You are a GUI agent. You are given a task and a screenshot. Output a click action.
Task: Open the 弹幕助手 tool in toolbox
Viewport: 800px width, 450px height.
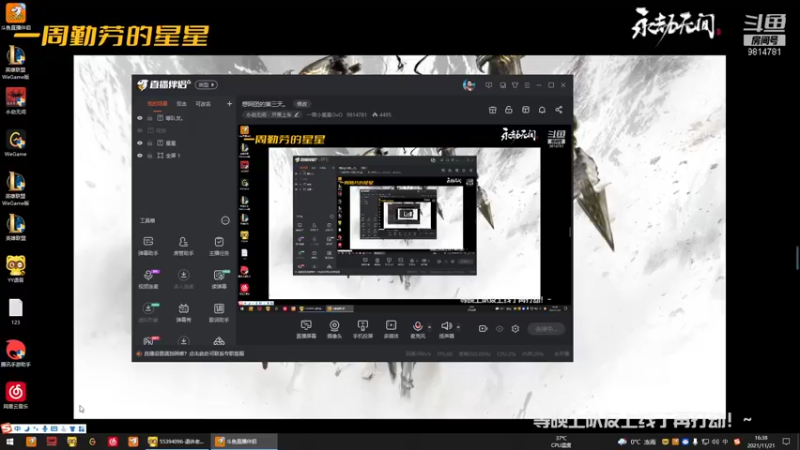(x=148, y=245)
